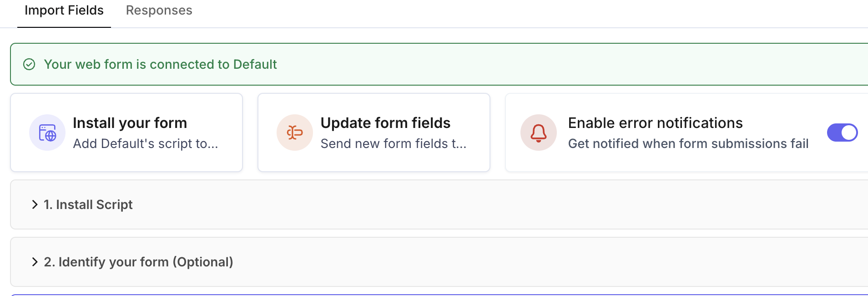Click the Enable error notifications title

click(x=655, y=123)
